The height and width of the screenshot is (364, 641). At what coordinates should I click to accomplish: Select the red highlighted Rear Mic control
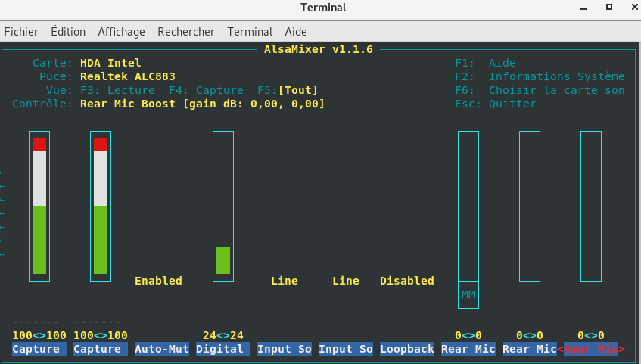click(x=591, y=349)
